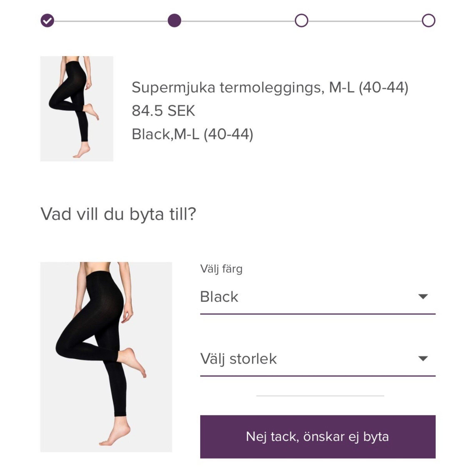
Task: Go to the final fourth step circle
Action: [x=429, y=20]
